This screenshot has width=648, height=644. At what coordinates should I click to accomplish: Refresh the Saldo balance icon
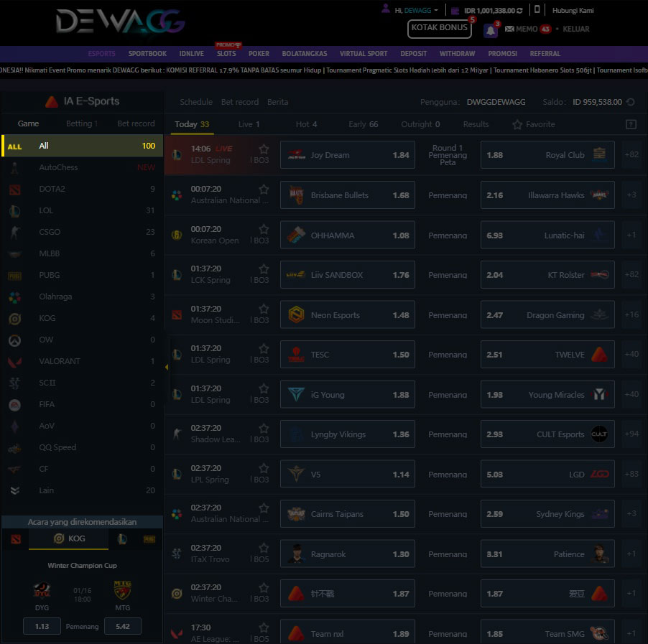(x=631, y=102)
